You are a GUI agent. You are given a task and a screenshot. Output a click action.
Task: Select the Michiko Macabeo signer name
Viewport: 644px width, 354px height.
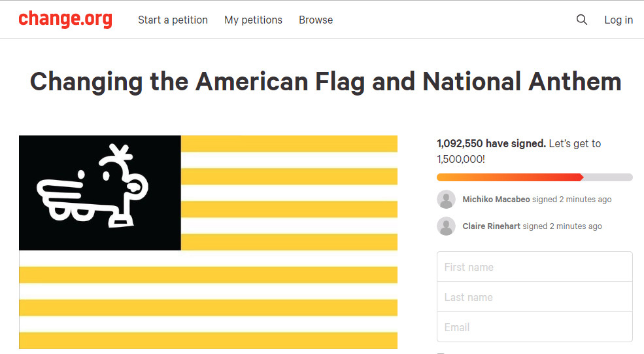point(496,200)
